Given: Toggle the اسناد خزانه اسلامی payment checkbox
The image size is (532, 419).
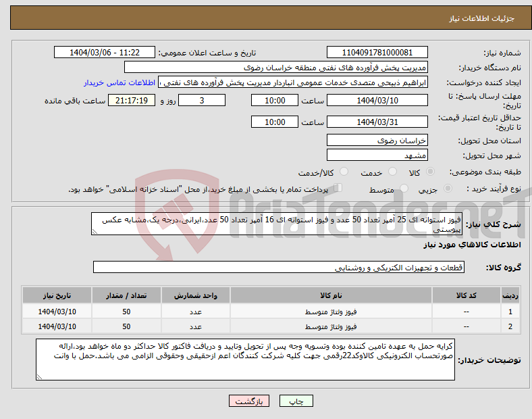Looking at the screenshot, I should (x=338, y=188).
